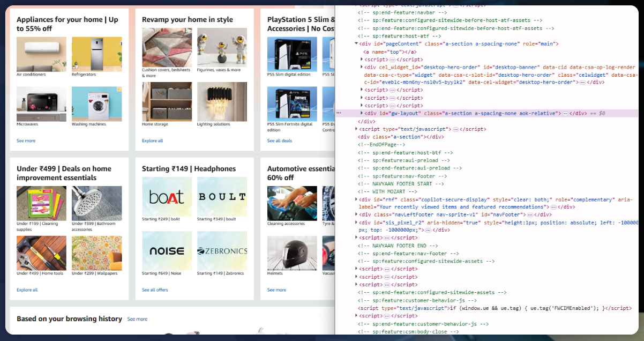Open See all offers under Headphones
Viewport: 644px width, 341px height.
click(x=155, y=290)
